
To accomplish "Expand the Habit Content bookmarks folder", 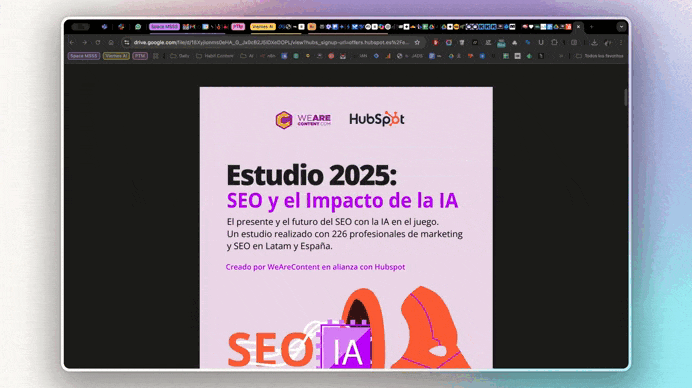I will click(x=215, y=56).
